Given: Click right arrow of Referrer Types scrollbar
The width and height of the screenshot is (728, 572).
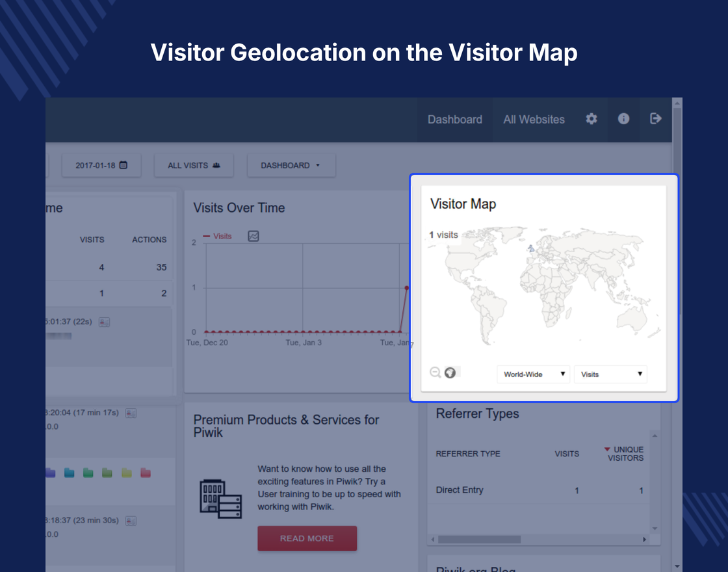Looking at the screenshot, I should [x=644, y=539].
